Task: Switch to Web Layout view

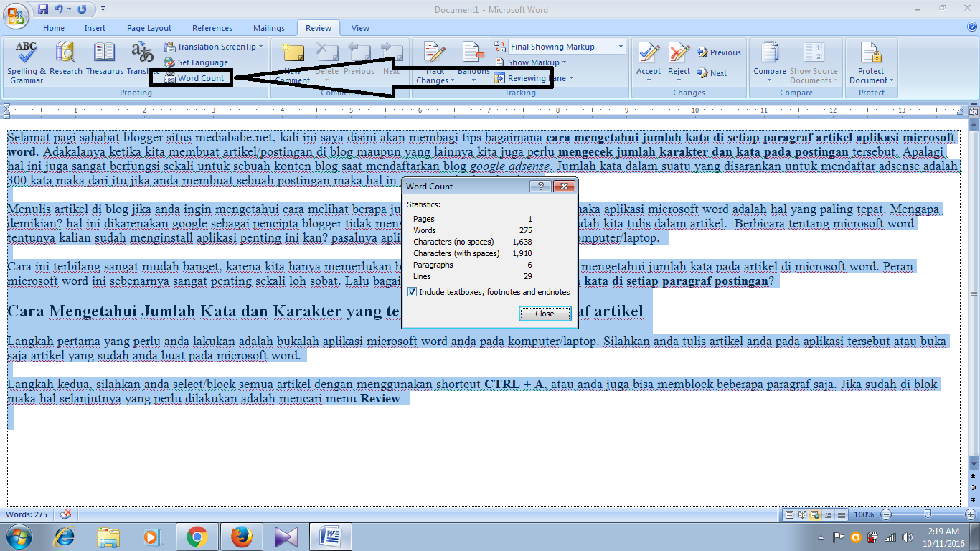Action: (816, 514)
